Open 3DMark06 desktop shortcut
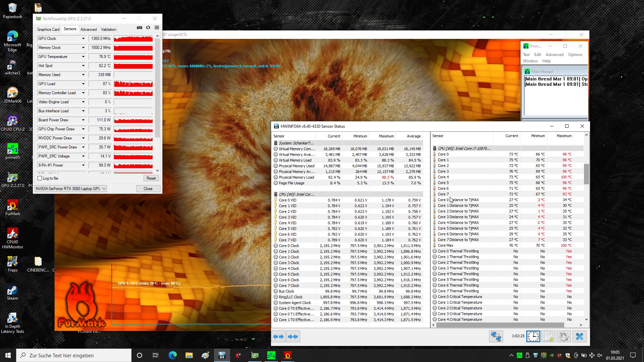The height and width of the screenshot is (362, 644). tap(12, 95)
